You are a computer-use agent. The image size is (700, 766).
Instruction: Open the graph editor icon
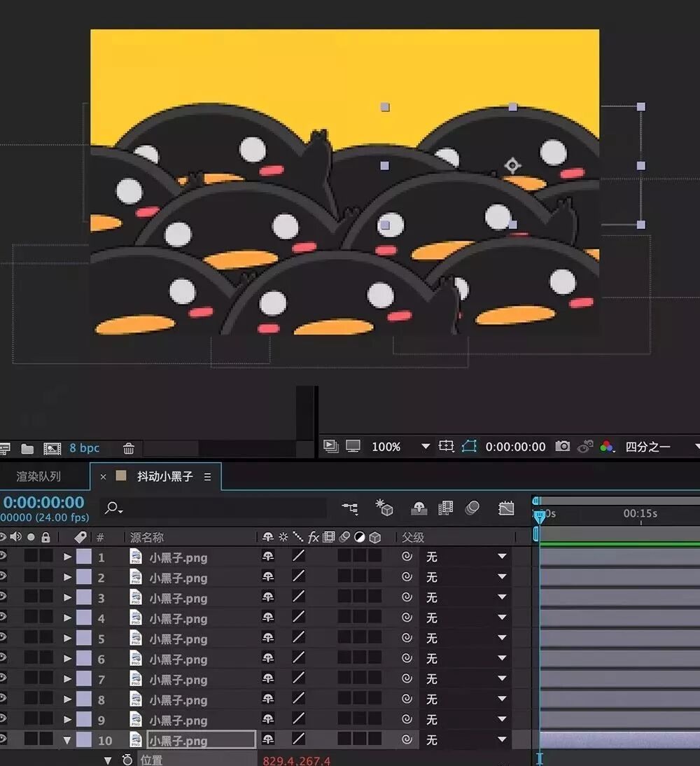[506, 508]
